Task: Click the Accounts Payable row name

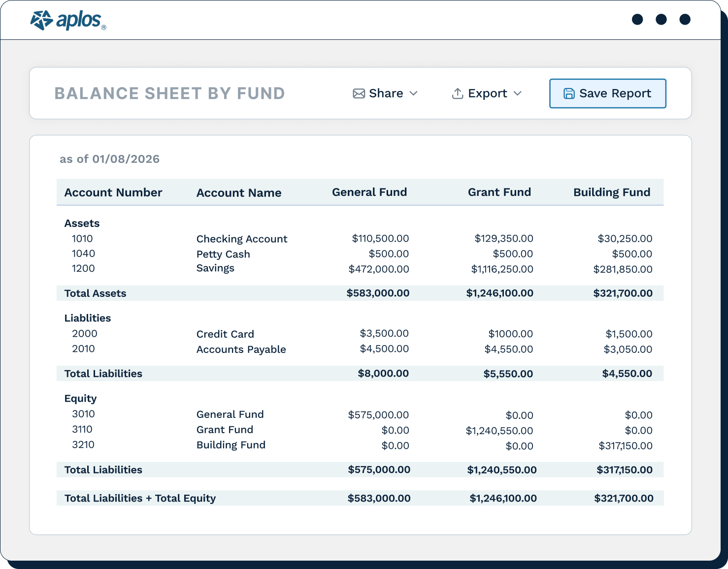Action: pyautogui.click(x=241, y=349)
